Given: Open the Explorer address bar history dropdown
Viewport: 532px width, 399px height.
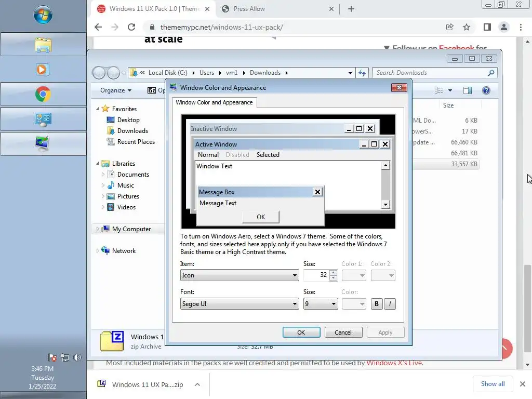Looking at the screenshot, I should 350,73.
